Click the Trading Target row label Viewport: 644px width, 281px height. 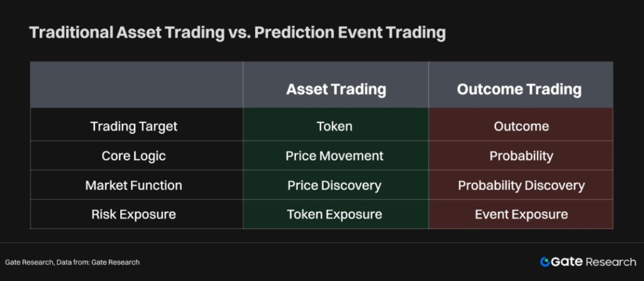pos(134,126)
